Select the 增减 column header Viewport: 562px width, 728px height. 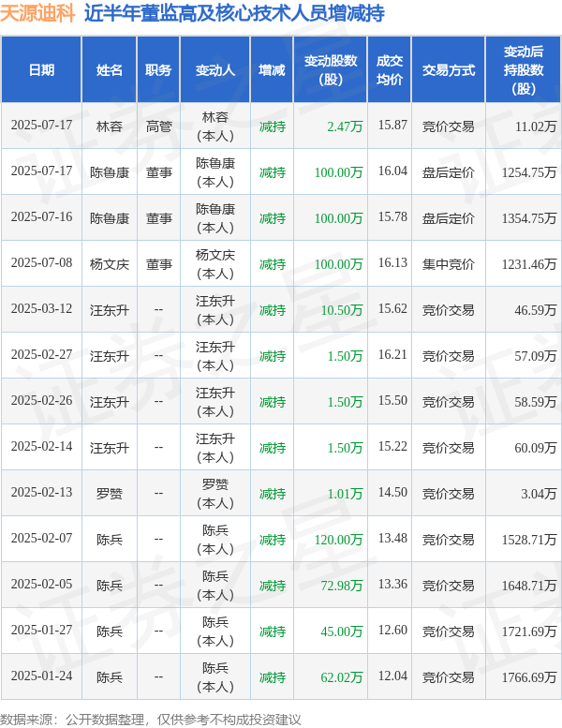272,70
